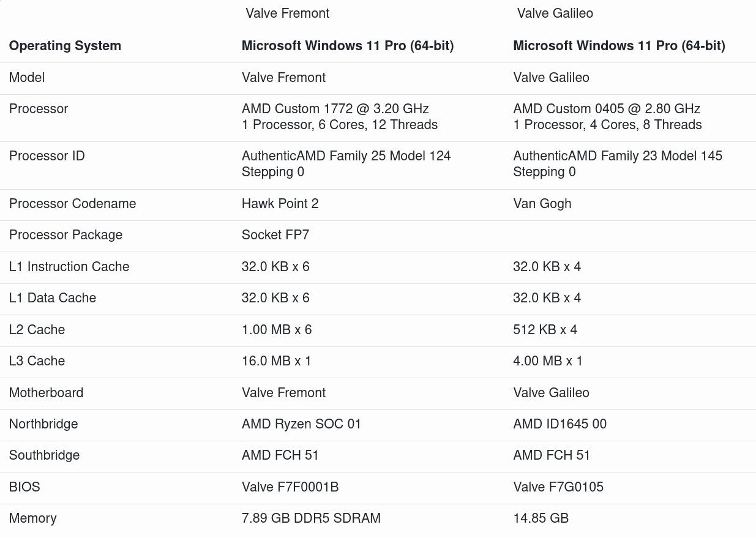This screenshot has height=538, width=756.
Task: Click the 14.85 GB memory value
Action: pos(541,518)
